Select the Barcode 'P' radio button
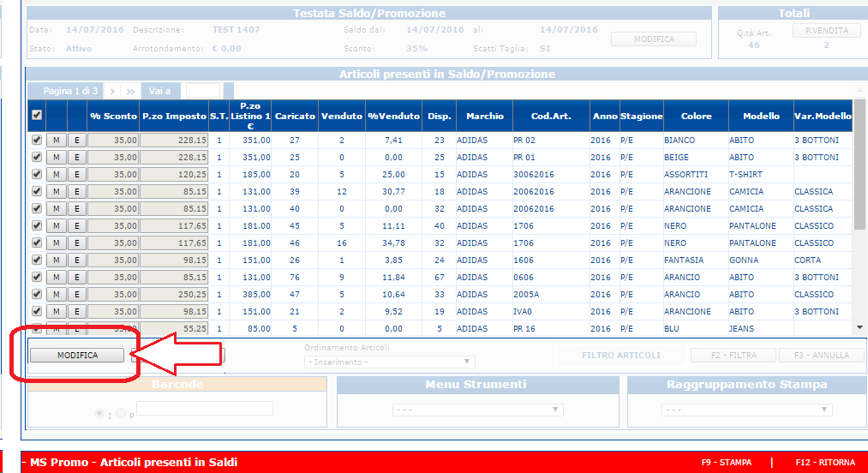The image size is (868, 473). click(121, 413)
